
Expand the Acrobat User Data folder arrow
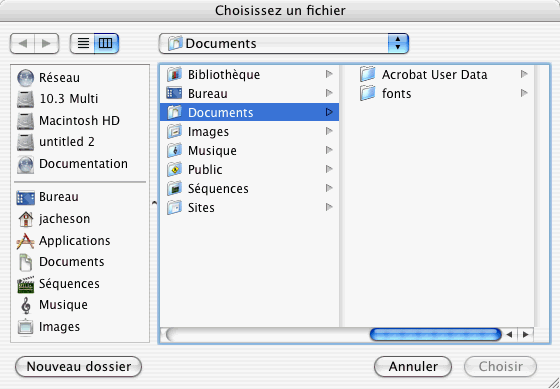(x=524, y=74)
